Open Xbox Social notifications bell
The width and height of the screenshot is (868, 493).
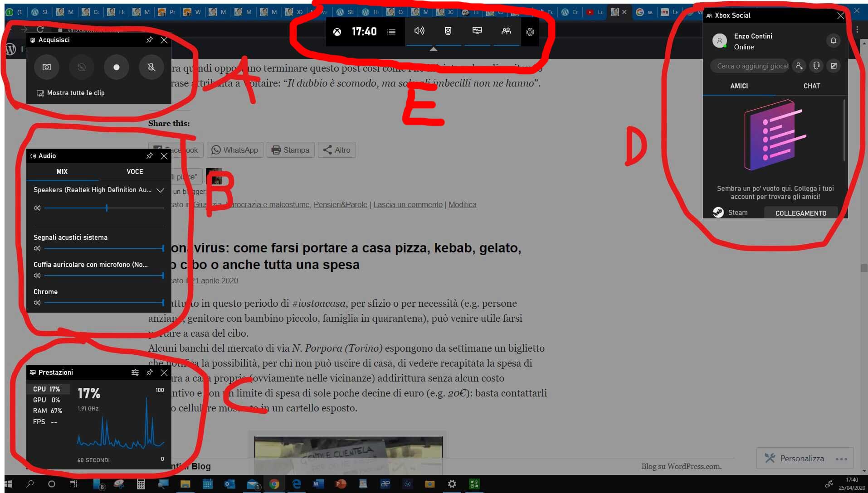pyautogui.click(x=833, y=41)
